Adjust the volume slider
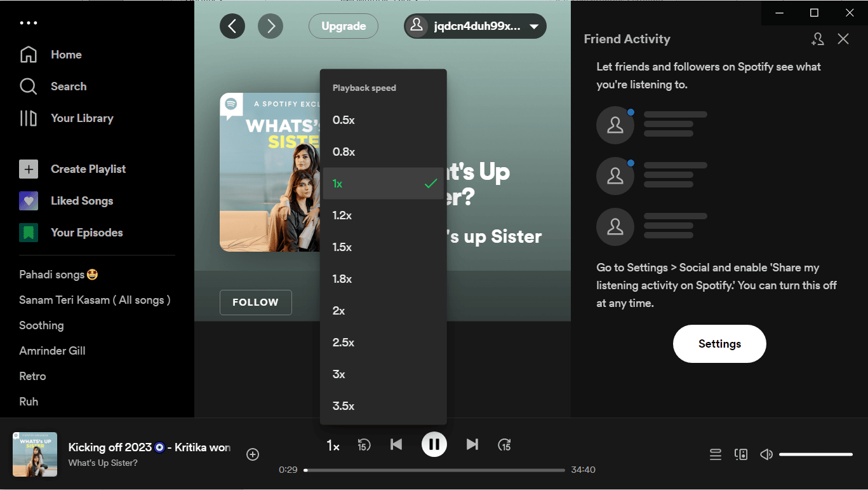The height and width of the screenshot is (490, 868). coord(816,454)
